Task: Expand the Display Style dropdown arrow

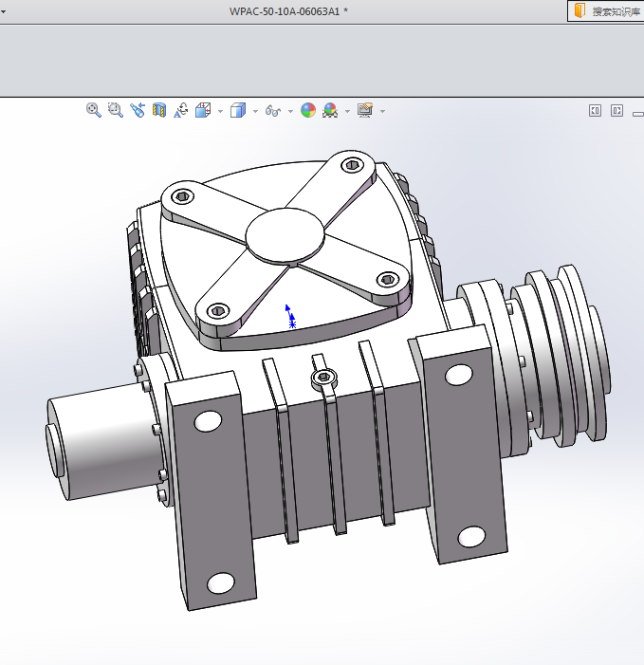Action: click(255, 111)
